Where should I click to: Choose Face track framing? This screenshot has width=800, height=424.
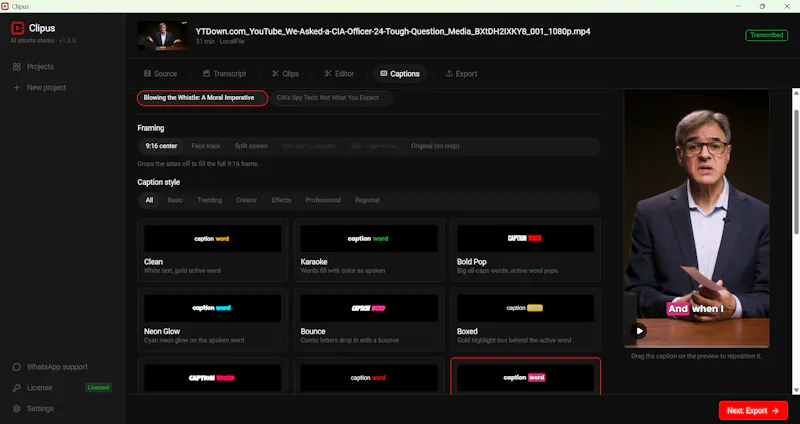(x=206, y=146)
